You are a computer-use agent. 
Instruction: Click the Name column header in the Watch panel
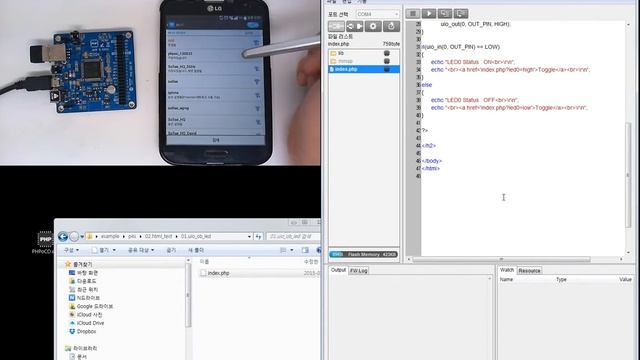tap(506, 280)
